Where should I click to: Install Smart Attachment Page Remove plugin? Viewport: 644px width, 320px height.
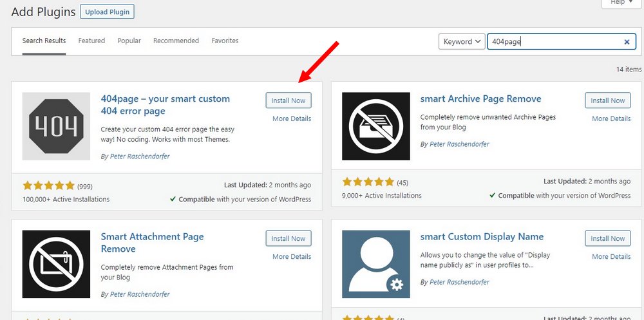tap(289, 239)
